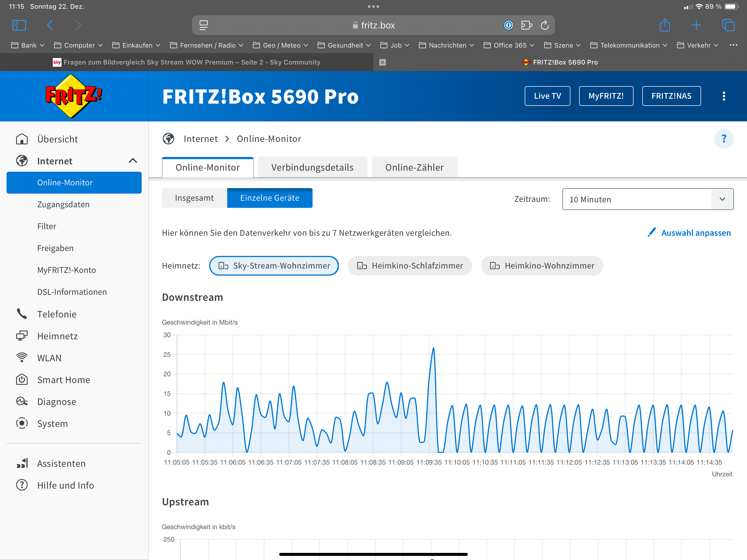Collapse the Internet menu chevron
The height and width of the screenshot is (560, 747).
click(133, 161)
